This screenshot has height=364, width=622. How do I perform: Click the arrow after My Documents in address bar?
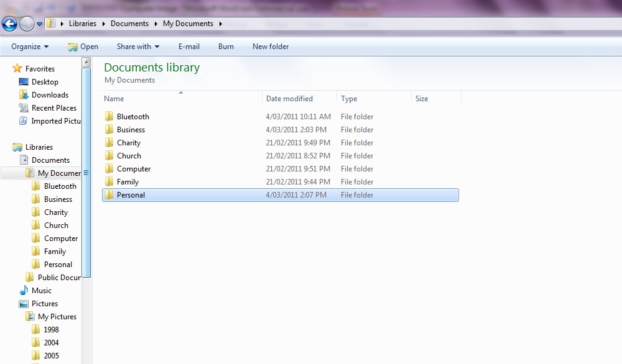coord(220,24)
